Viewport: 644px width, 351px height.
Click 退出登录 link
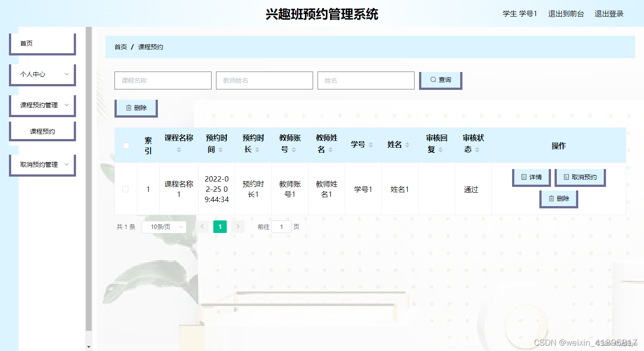point(609,13)
